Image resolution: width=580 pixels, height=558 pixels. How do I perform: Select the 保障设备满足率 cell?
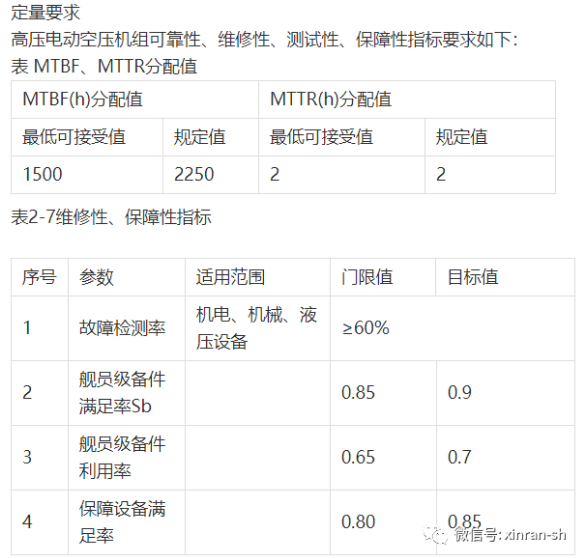tap(127, 523)
